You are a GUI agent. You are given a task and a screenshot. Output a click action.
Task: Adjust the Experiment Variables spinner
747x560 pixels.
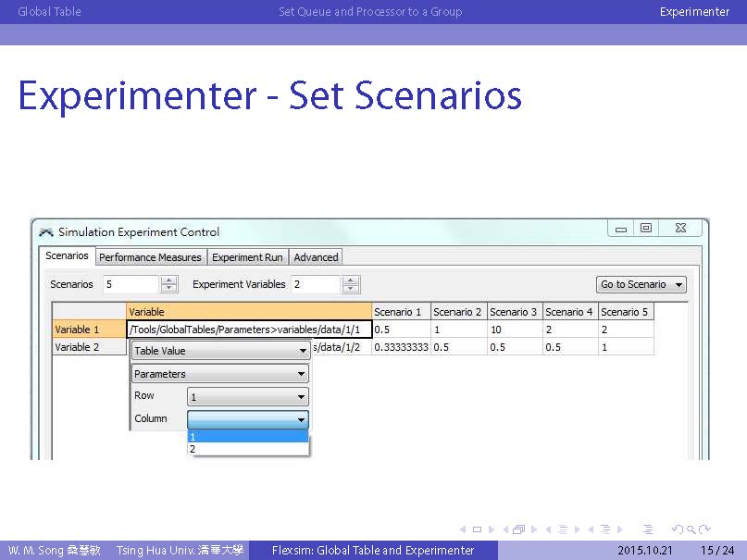point(351,284)
